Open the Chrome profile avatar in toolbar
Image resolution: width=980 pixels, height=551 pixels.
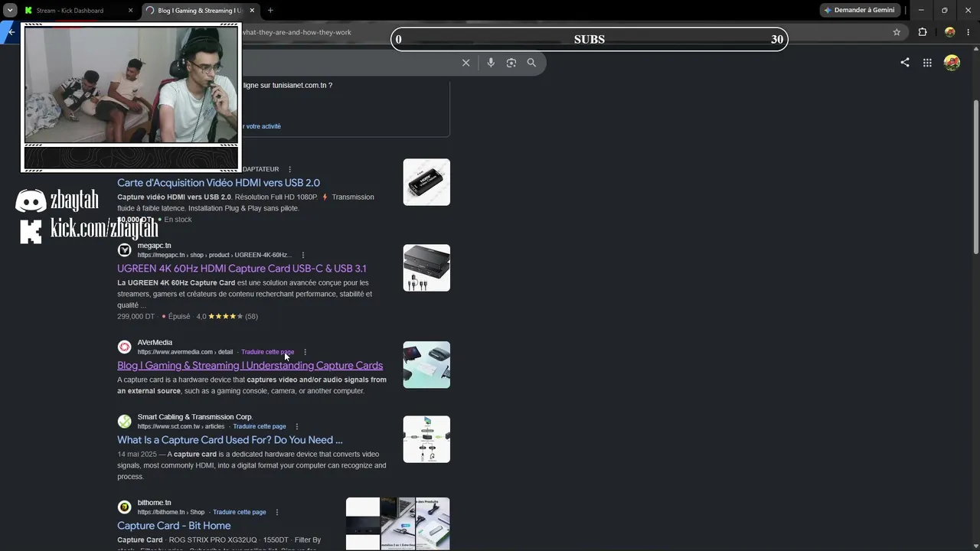(x=950, y=32)
